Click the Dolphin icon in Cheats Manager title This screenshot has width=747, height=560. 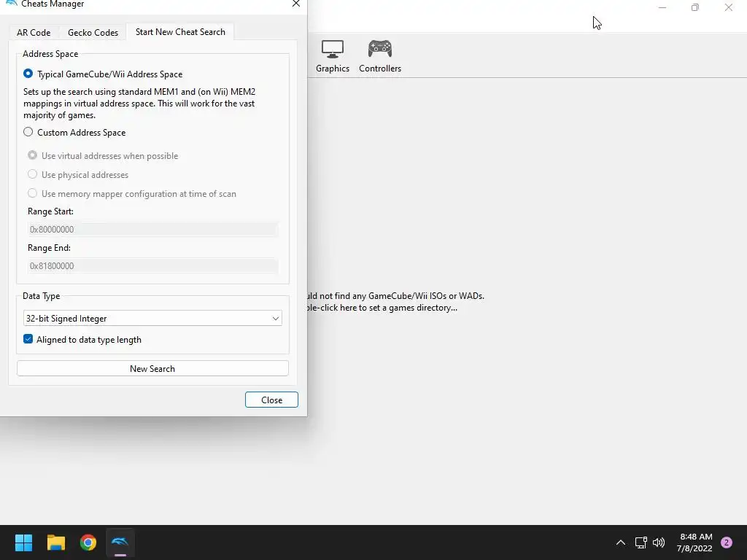point(12,4)
